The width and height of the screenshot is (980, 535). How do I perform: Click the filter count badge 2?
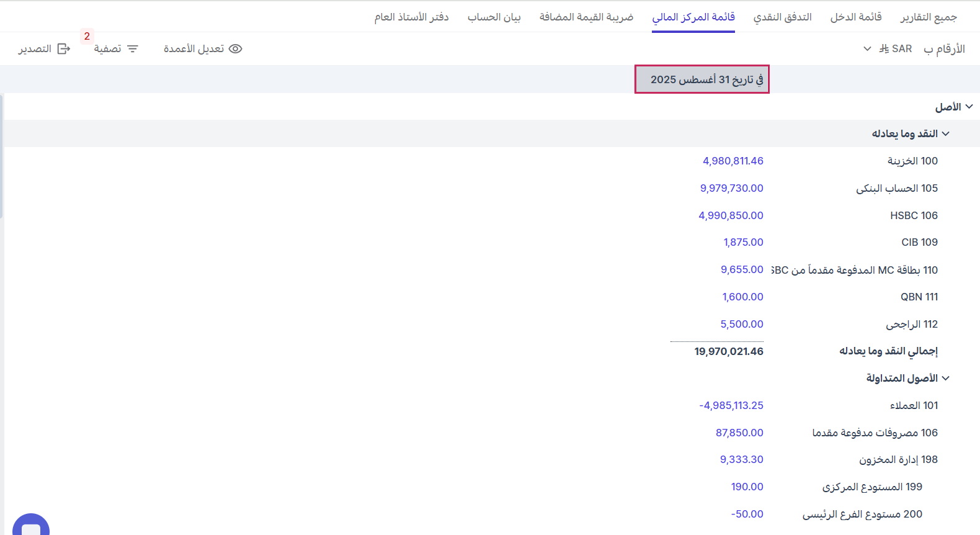(87, 36)
